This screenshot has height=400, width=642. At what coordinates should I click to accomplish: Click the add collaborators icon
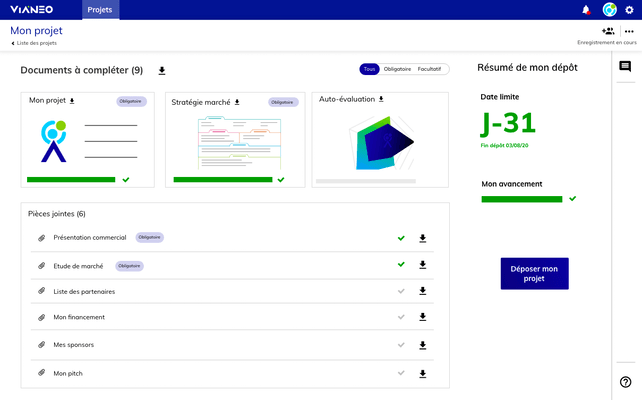pyautogui.click(x=608, y=31)
